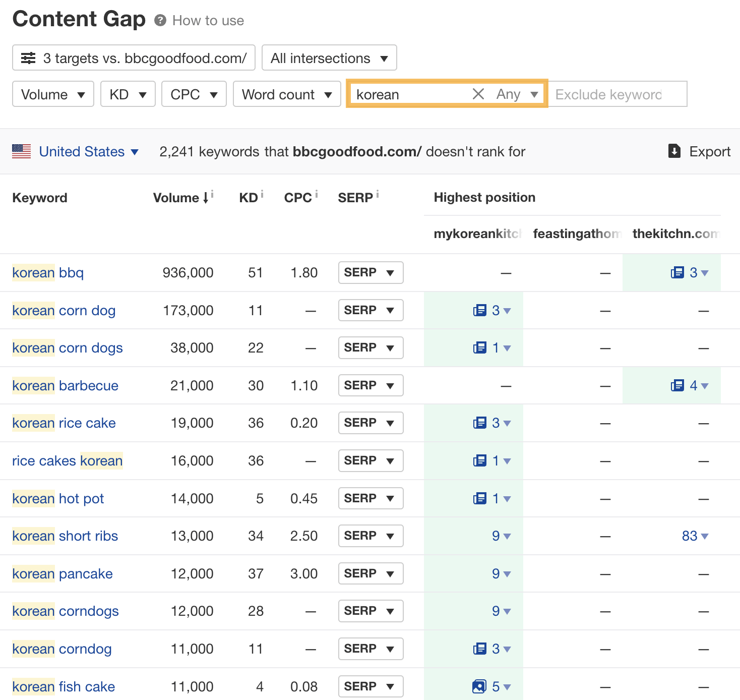Click the Export icon
Screen dimensions: 740x700
(674, 151)
